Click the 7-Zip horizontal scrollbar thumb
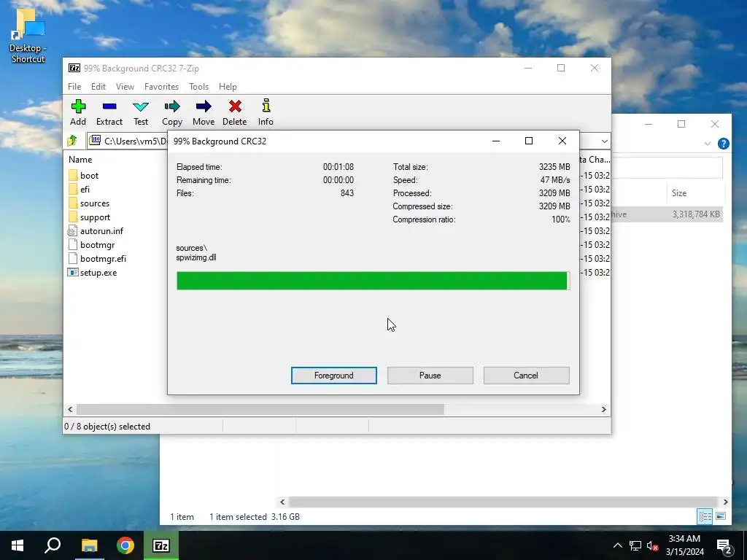 (x=260, y=410)
